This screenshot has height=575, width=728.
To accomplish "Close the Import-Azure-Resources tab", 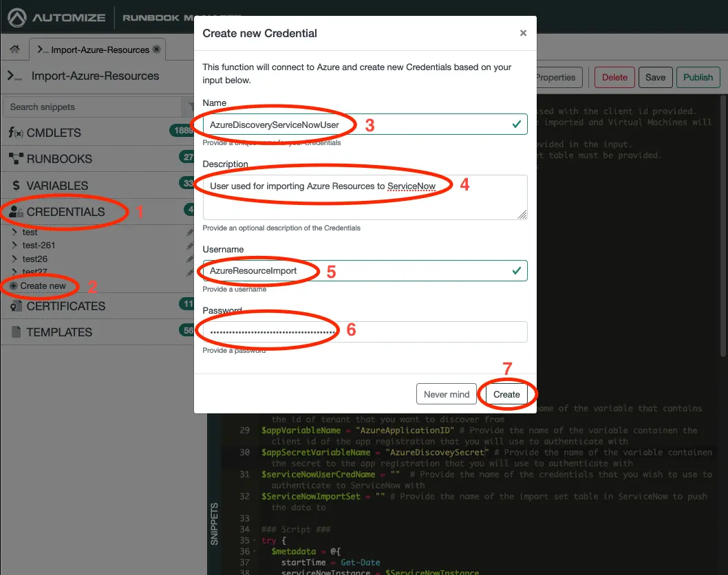I will click(x=156, y=50).
